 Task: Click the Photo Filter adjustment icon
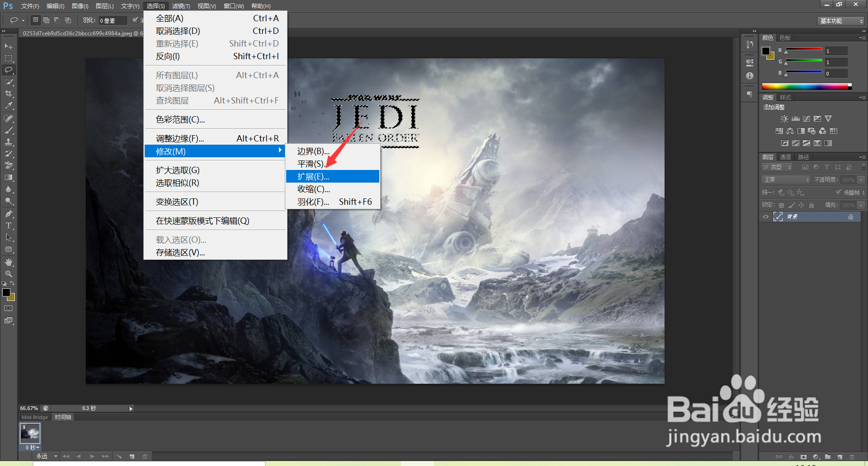coord(812,131)
